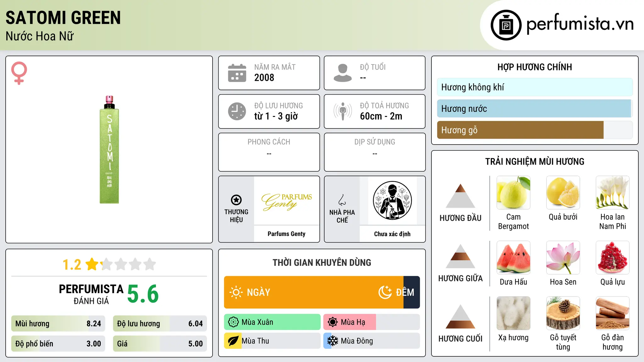644x362 pixels.
Task: Click the Giá 5.00 score bar
Action: pyautogui.click(x=160, y=344)
